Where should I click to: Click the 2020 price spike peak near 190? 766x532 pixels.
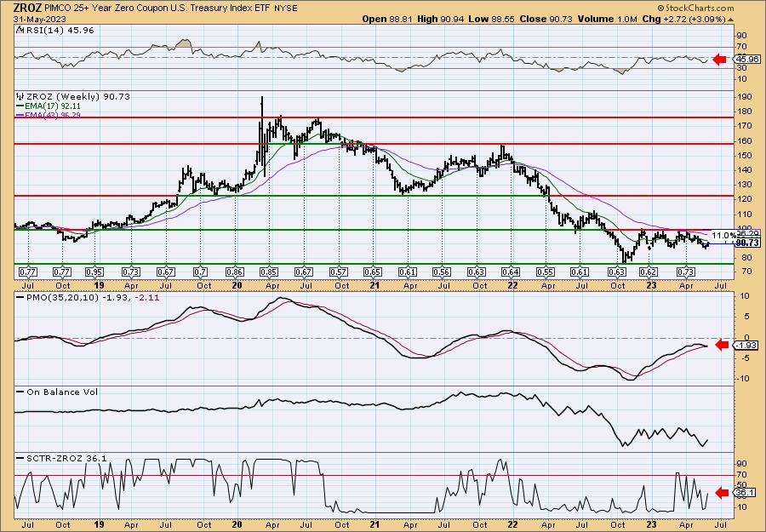click(x=262, y=98)
